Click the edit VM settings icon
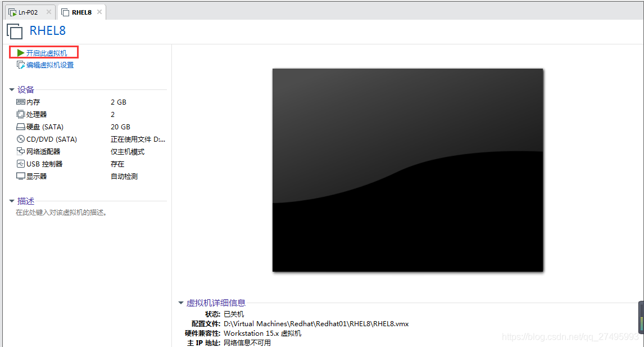This screenshot has width=644, height=347. point(21,65)
